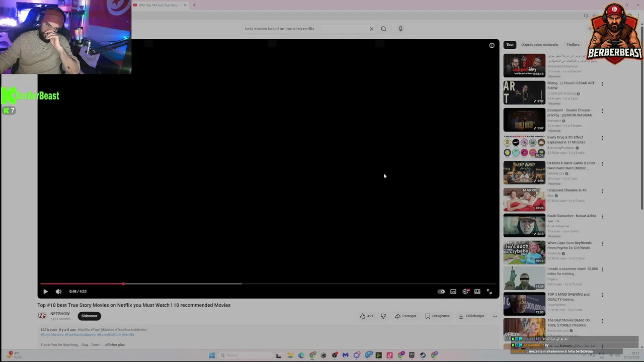
Task: Open options for Esserpent Double Chease video
Action: [602, 111]
